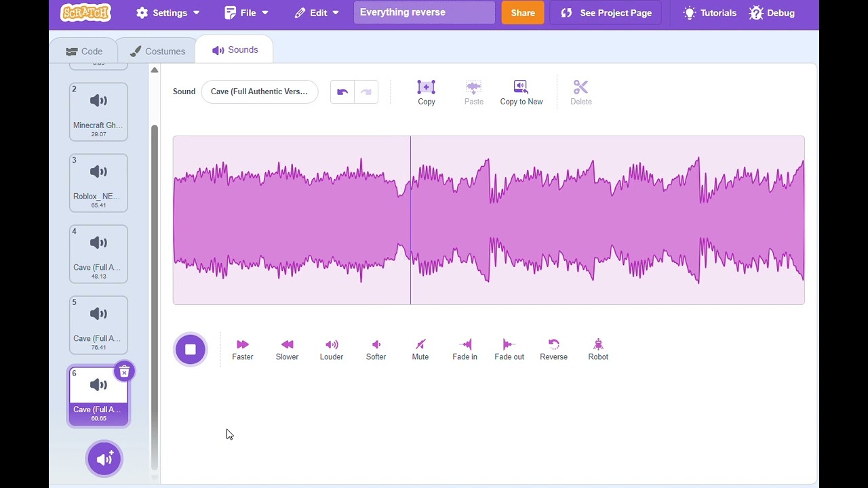Delete sound 6 with trash icon

[124, 371]
